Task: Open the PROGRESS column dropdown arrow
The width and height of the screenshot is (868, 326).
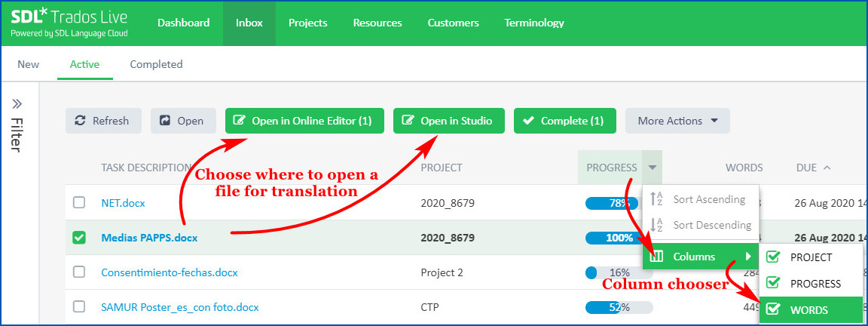Action: pos(653,168)
